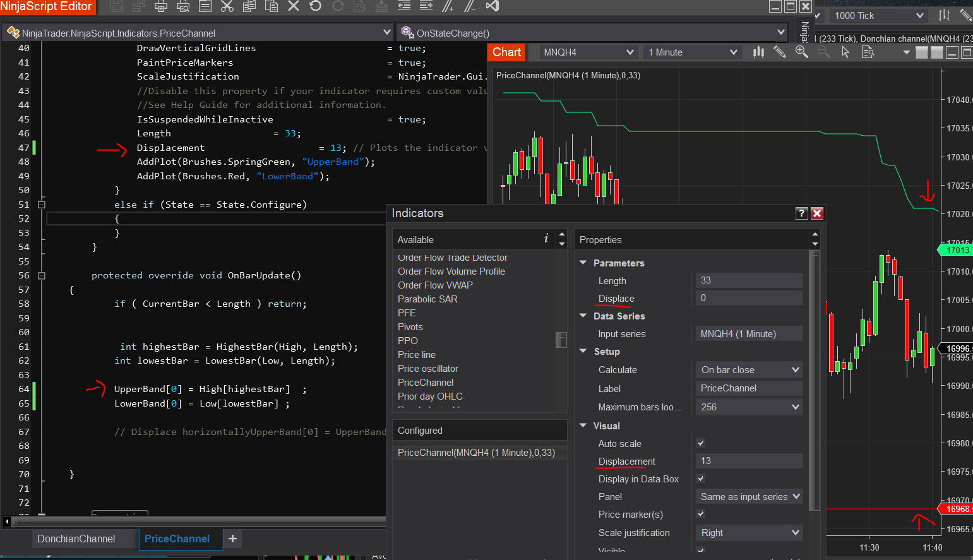Click the Displacement value input field
The width and height of the screenshot is (973, 560).
749,461
